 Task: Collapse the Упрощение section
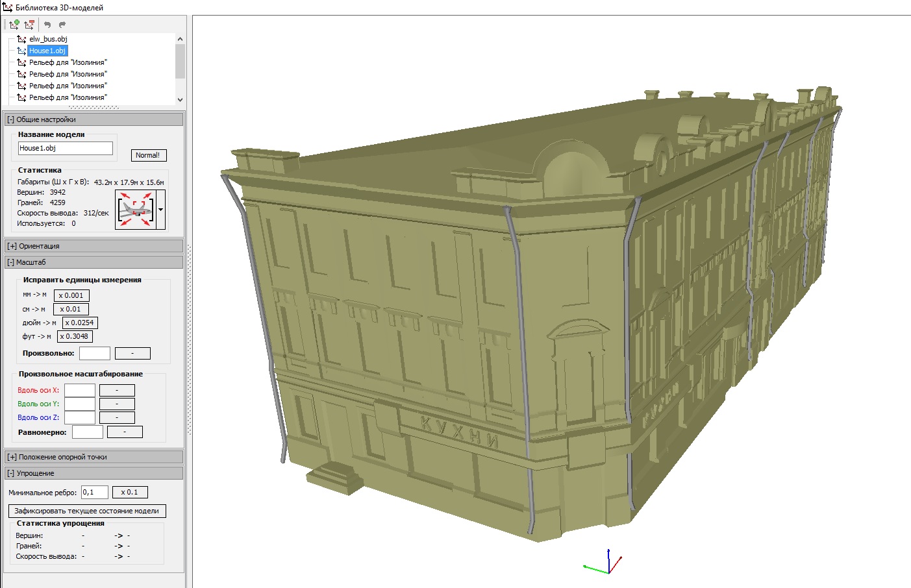coord(10,473)
